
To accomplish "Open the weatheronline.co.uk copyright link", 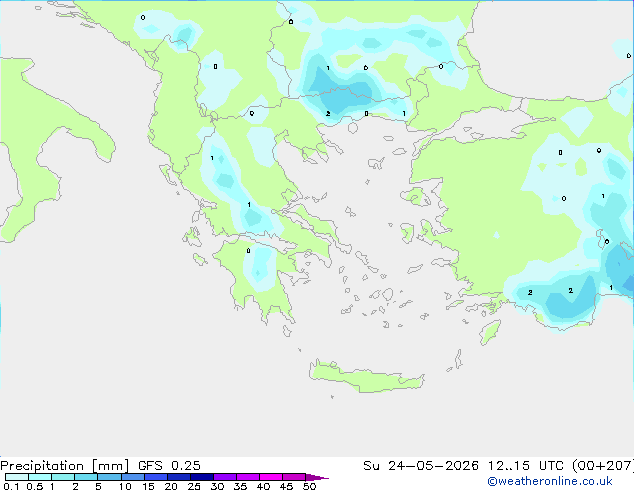I will tap(550, 481).
